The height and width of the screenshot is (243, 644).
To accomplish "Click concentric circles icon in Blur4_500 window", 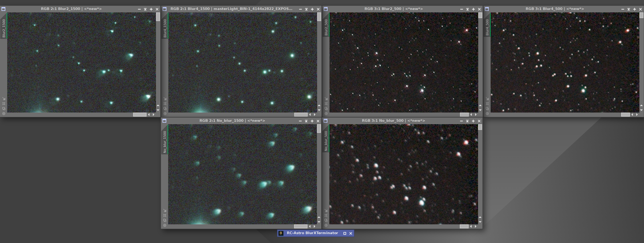I will 487,114.
